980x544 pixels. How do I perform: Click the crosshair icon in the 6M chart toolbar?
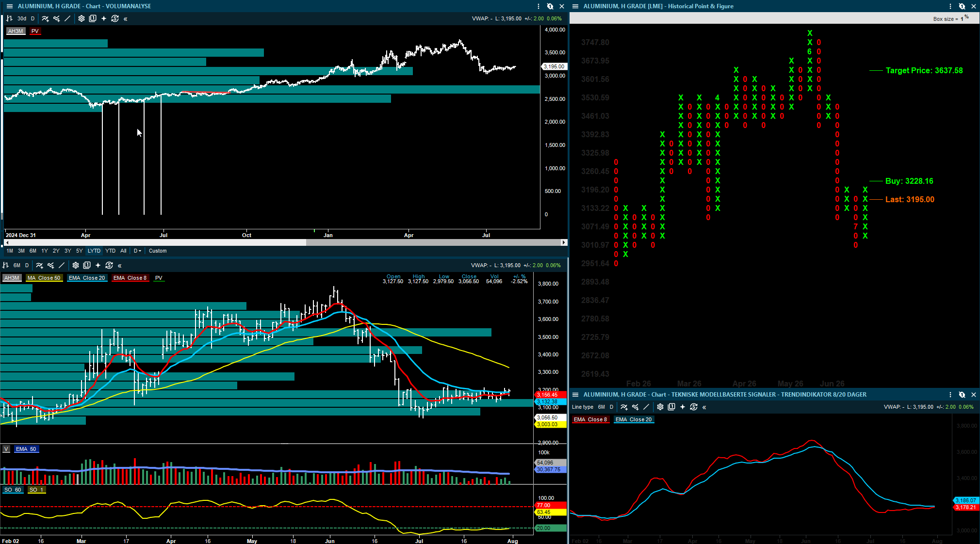pos(98,265)
